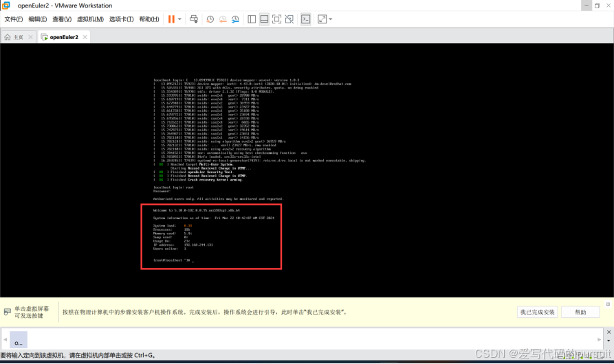Click the stretch guest display icon
The width and height of the screenshot is (614, 364).
[x=322, y=19]
